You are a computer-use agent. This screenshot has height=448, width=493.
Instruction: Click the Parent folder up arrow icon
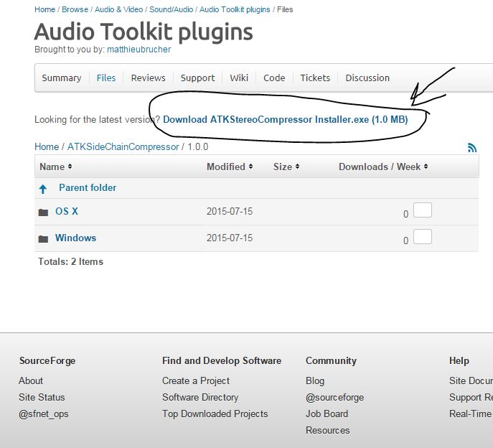pos(43,189)
